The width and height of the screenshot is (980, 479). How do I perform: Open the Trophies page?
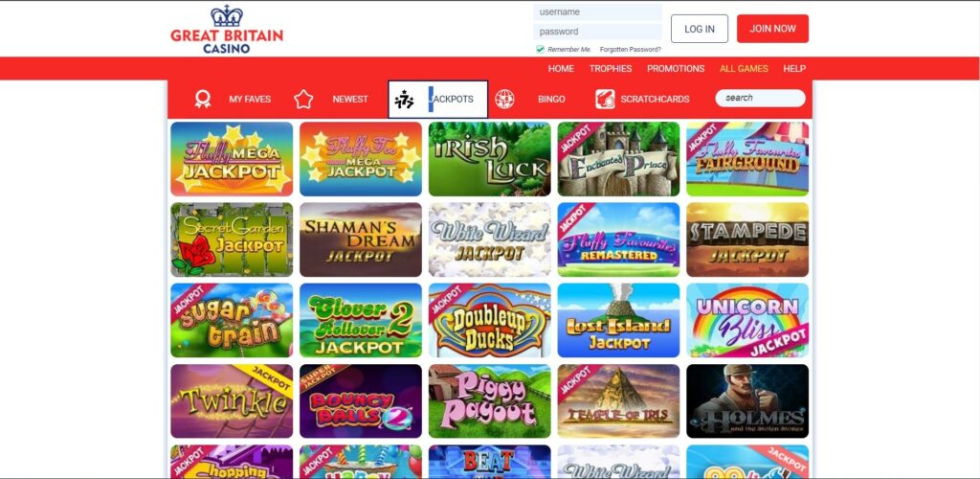click(x=611, y=69)
